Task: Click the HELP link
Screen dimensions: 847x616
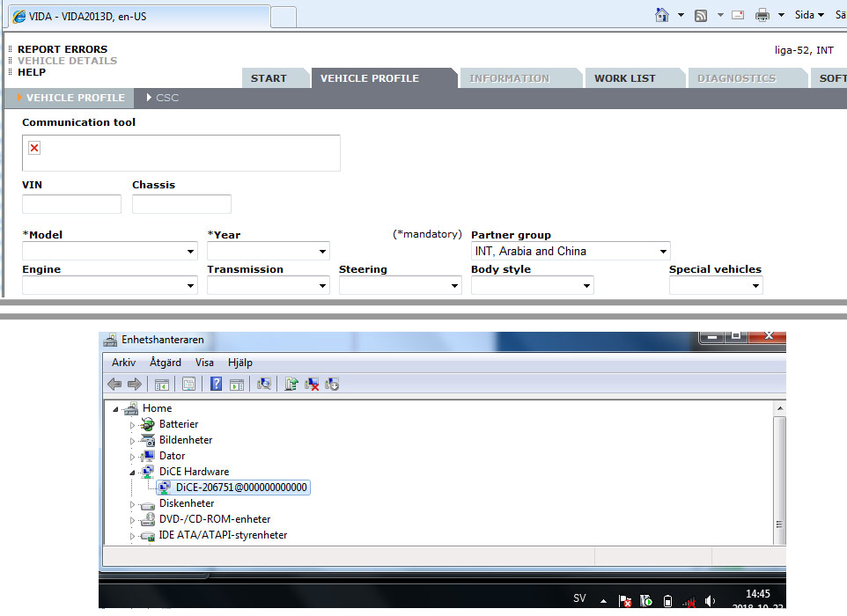Action: [x=31, y=72]
